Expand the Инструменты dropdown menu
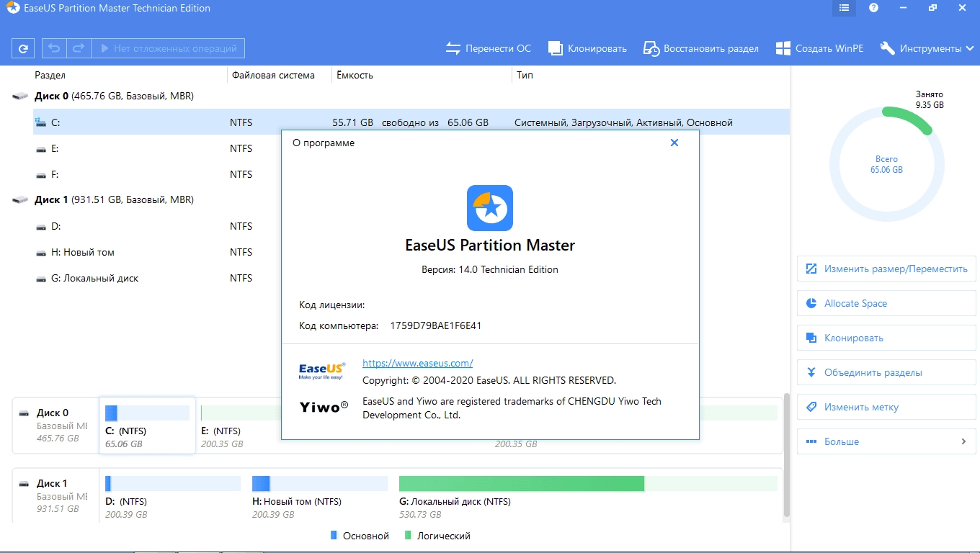 [928, 48]
